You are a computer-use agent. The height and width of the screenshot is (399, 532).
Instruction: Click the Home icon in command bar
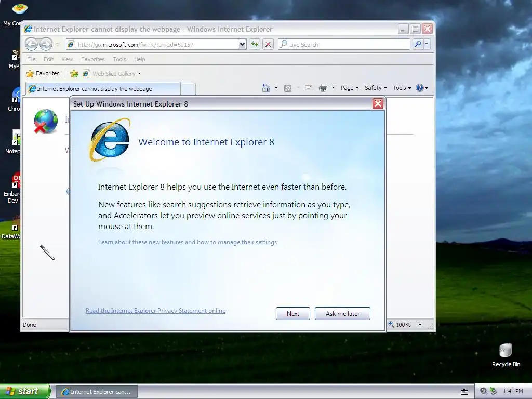[266, 88]
